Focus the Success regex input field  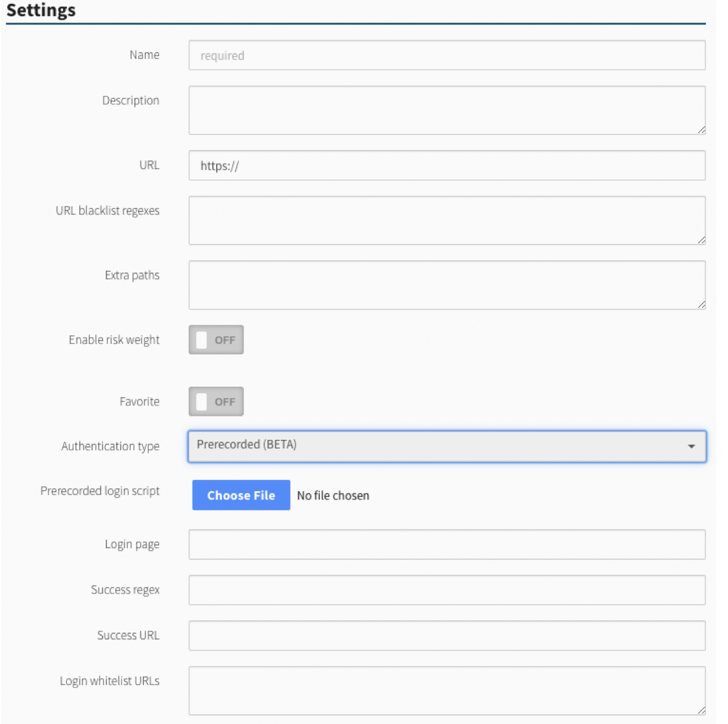(446, 590)
